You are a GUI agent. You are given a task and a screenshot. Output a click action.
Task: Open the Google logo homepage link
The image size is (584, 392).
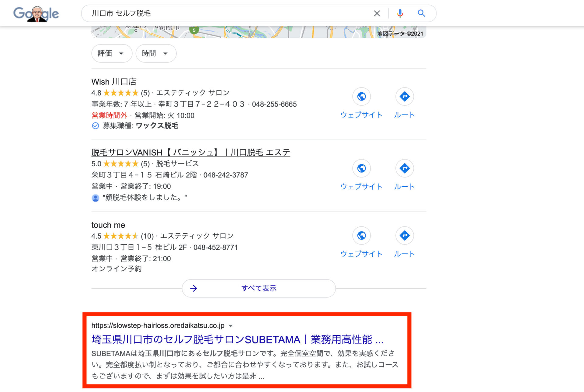pyautogui.click(x=36, y=14)
